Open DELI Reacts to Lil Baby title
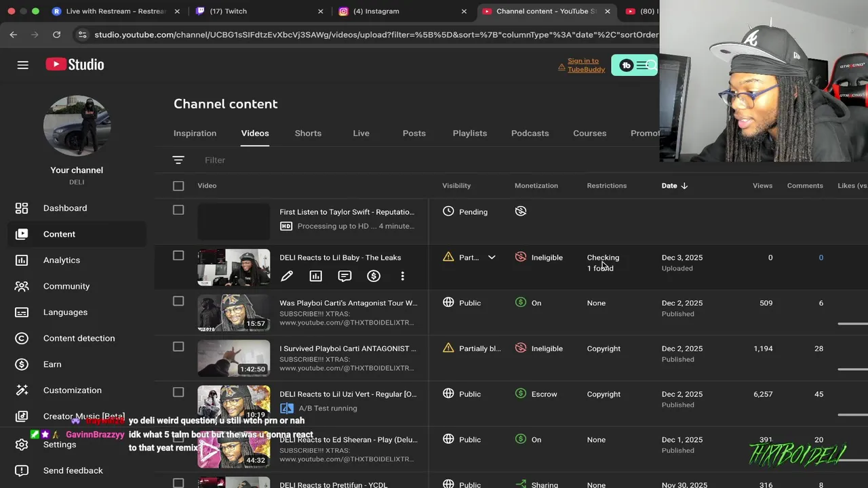The width and height of the screenshot is (868, 488). 340,258
